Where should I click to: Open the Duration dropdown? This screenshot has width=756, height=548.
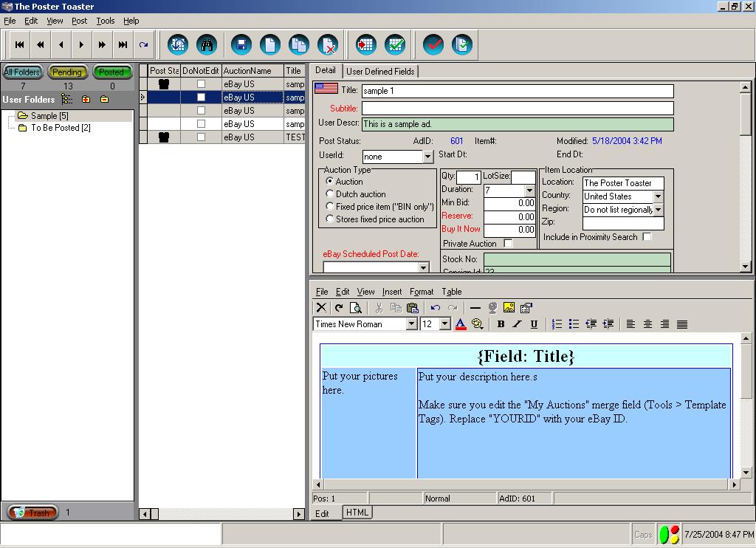pyautogui.click(x=530, y=191)
